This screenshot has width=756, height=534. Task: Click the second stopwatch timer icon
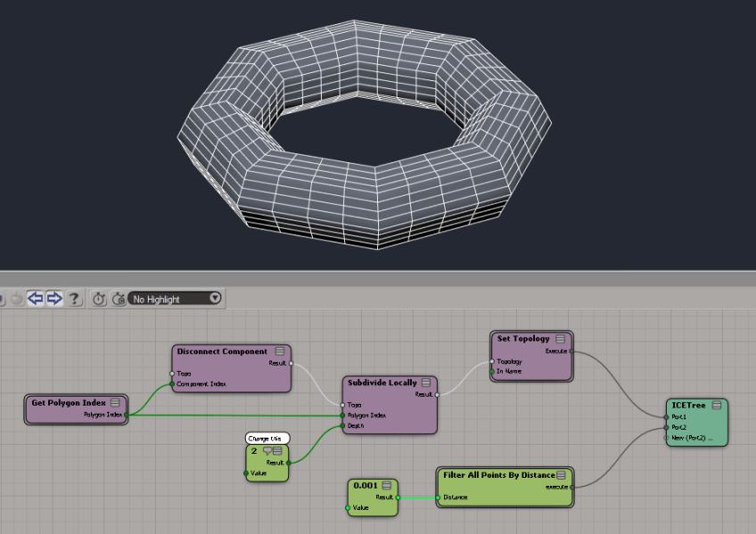(x=118, y=299)
